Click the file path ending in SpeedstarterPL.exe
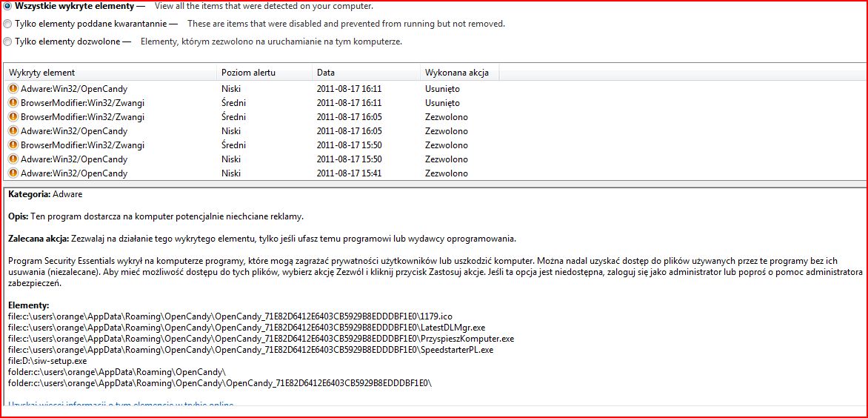This screenshot has width=868, height=418. pyautogui.click(x=251, y=349)
